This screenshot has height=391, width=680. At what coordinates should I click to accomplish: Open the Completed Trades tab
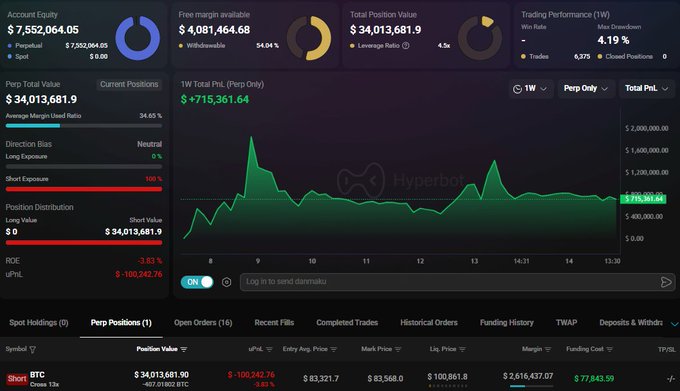[347, 323]
